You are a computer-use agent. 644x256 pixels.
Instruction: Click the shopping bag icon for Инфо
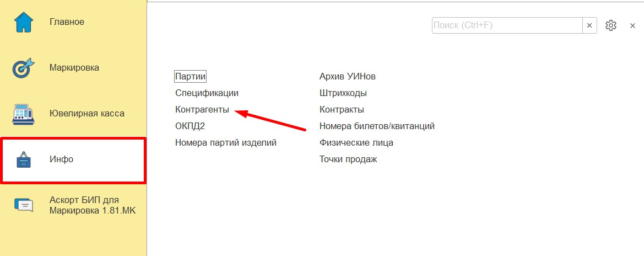tap(24, 159)
